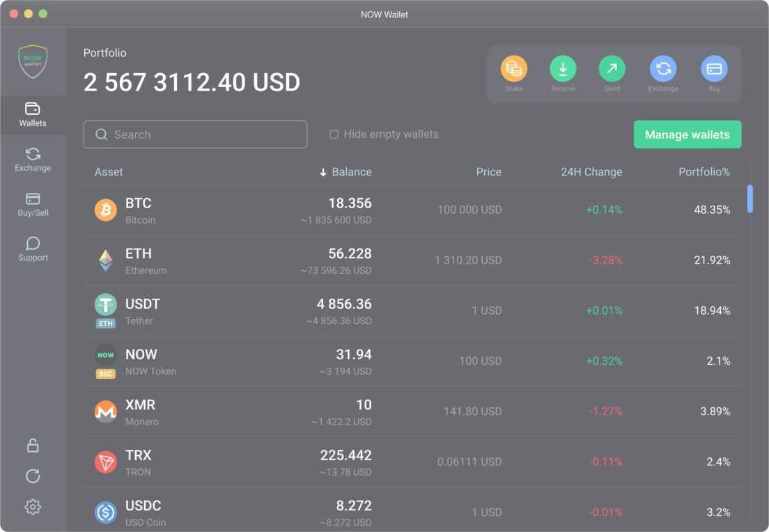
Task: Select the TRX asset name
Action: click(139, 456)
